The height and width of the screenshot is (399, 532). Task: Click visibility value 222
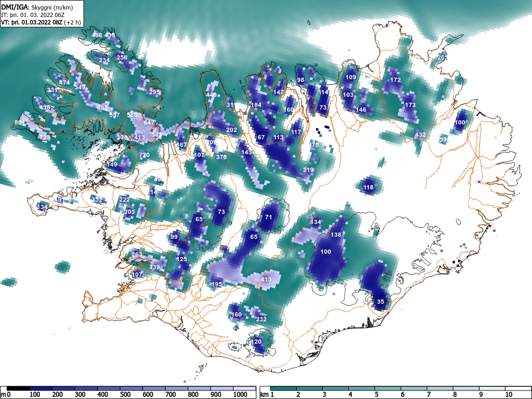[124, 199]
